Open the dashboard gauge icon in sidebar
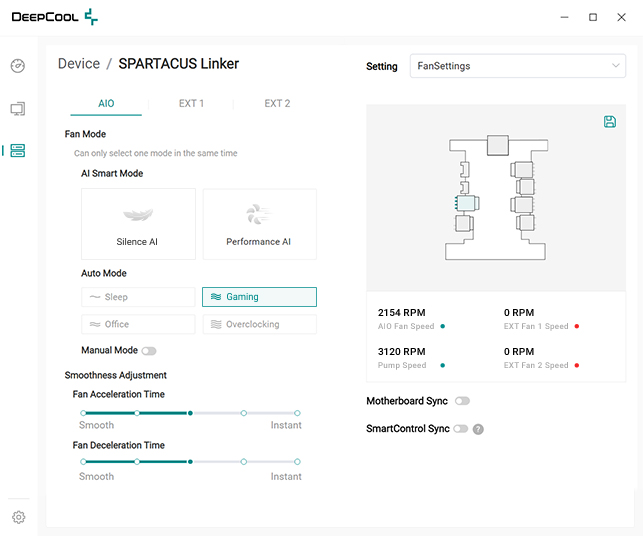 18,66
